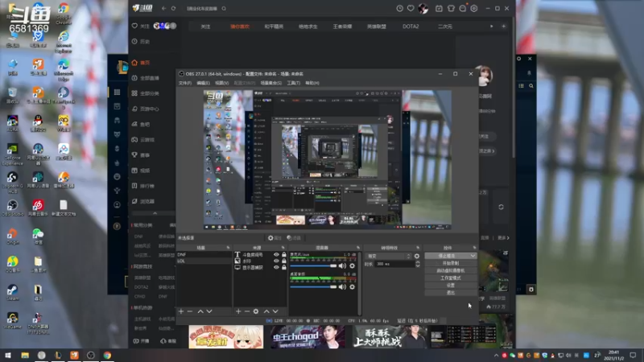Open the transition type dropdown
Viewport: 644px width, 362px height.
(389, 256)
